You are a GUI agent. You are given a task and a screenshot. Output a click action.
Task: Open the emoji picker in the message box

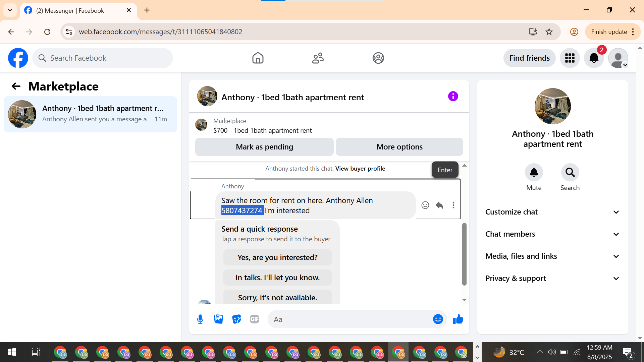(438, 319)
